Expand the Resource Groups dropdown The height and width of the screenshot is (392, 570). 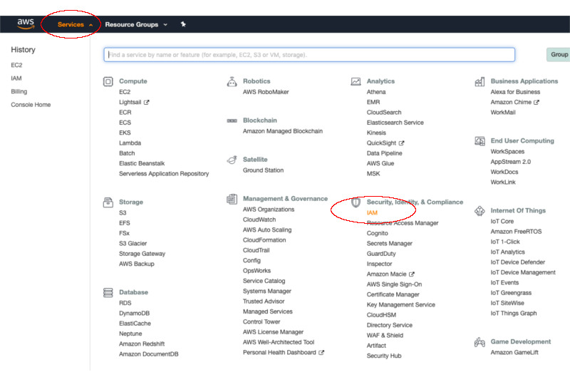(x=136, y=24)
